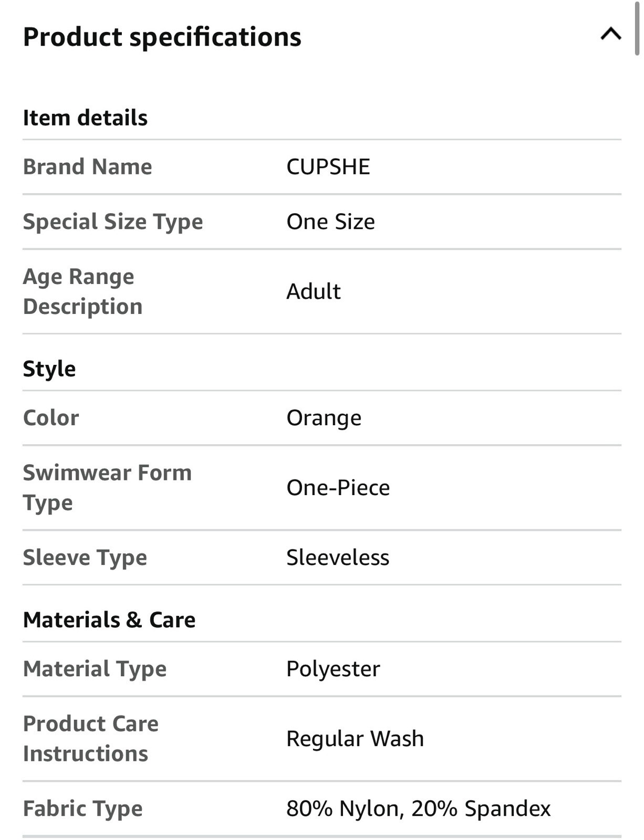Click the Polyester material value
The height and width of the screenshot is (840, 644).
click(x=333, y=669)
